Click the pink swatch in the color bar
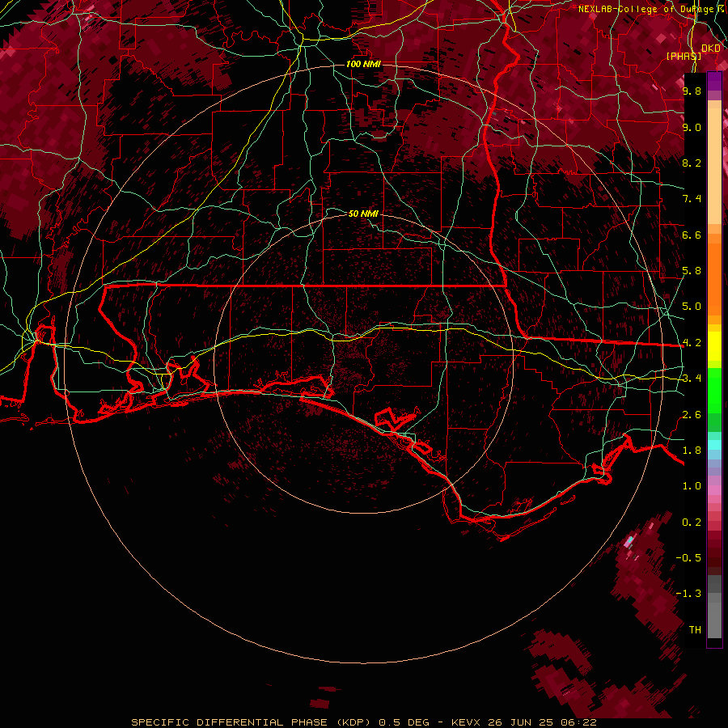Viewport: 728px width, 728px height. pyautogui.click(x=714, y=490)
